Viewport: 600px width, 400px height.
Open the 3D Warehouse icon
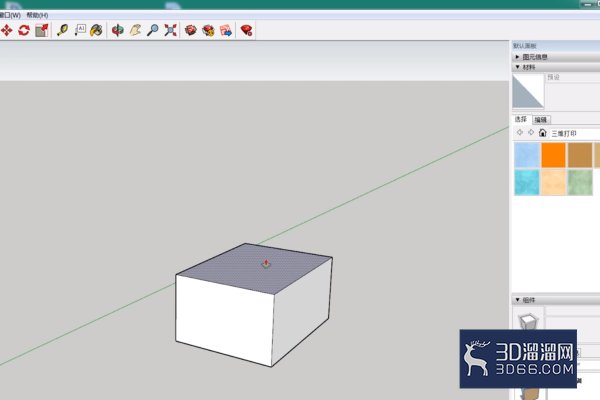pos(191,30)
